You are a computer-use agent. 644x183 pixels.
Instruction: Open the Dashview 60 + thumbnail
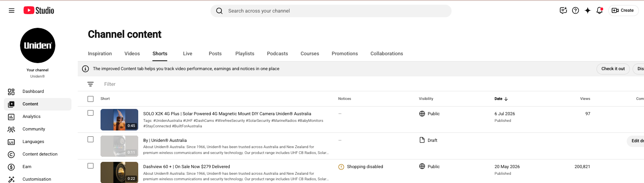point(119,172)
